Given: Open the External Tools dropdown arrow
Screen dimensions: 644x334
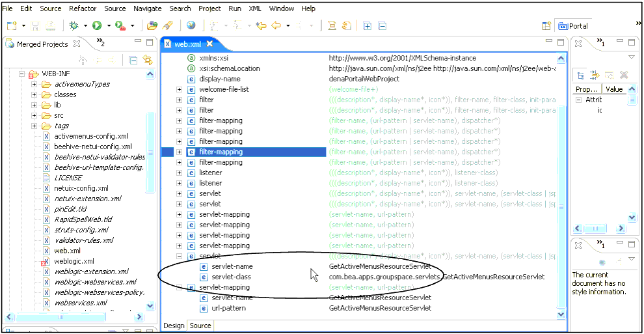Looking at the screenshot, I should click(132, 26).
